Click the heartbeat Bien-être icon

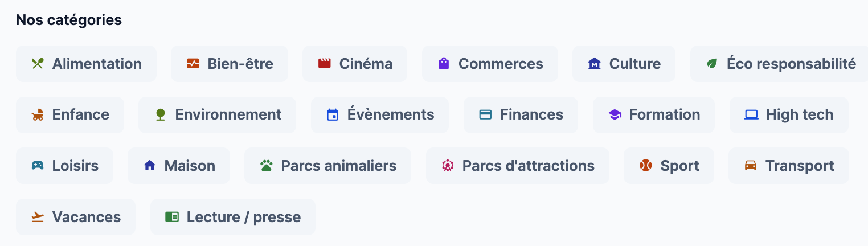(x=193, y=64)
